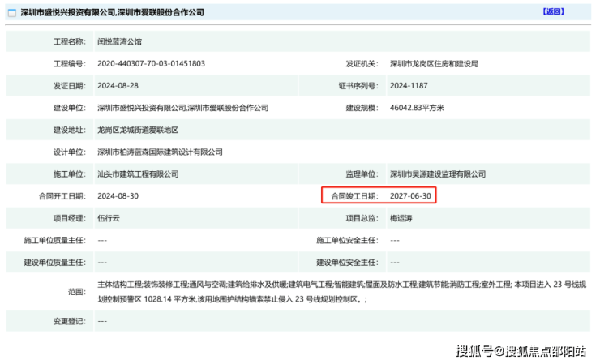The height and width of the screenshot is (364, 600).
Task: Click the highlighted completion date 2027-06-30
Action: pos(410,196)
